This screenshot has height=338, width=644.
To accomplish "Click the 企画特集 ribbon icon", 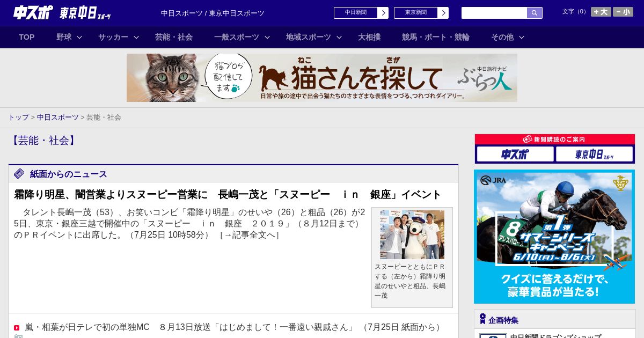I will (x=482, y=319).
